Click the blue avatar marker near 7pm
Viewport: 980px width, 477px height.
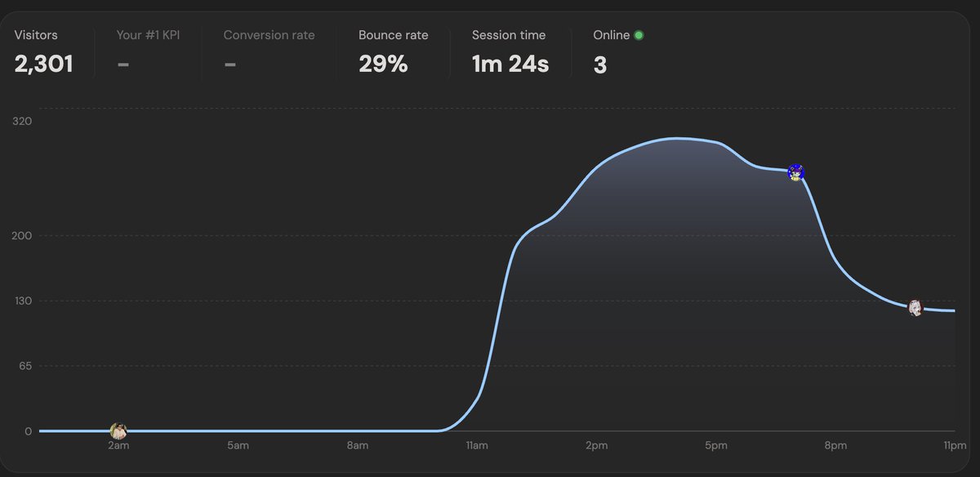click(x=796, y=172)
